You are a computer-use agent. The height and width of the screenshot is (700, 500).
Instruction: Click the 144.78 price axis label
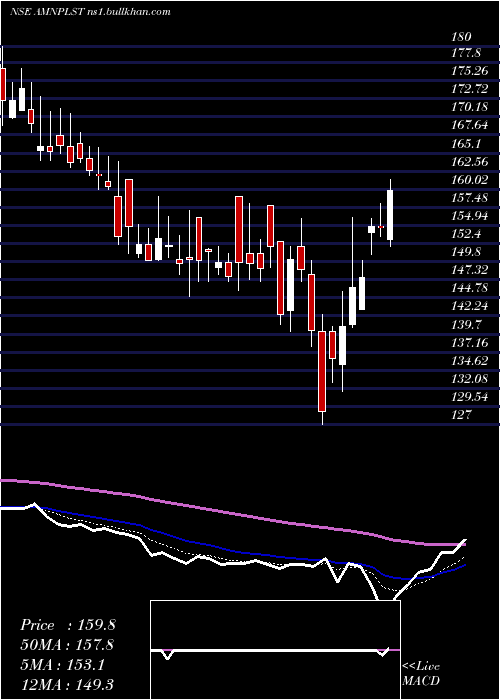(470, 288)
